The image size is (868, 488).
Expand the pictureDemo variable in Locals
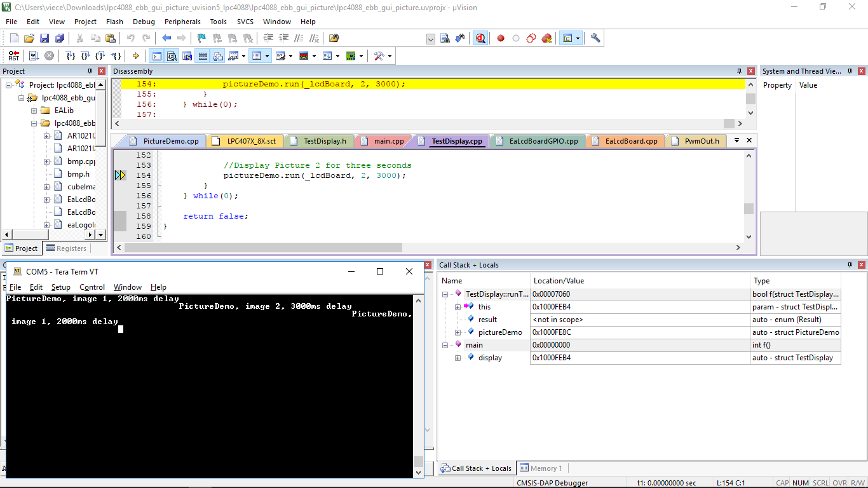coord(458,332)
